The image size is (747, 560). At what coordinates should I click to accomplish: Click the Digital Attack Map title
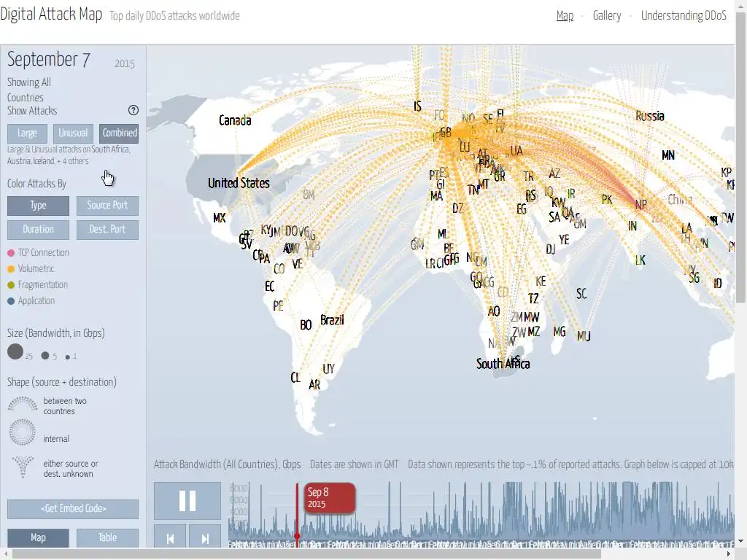coord(51,15)
